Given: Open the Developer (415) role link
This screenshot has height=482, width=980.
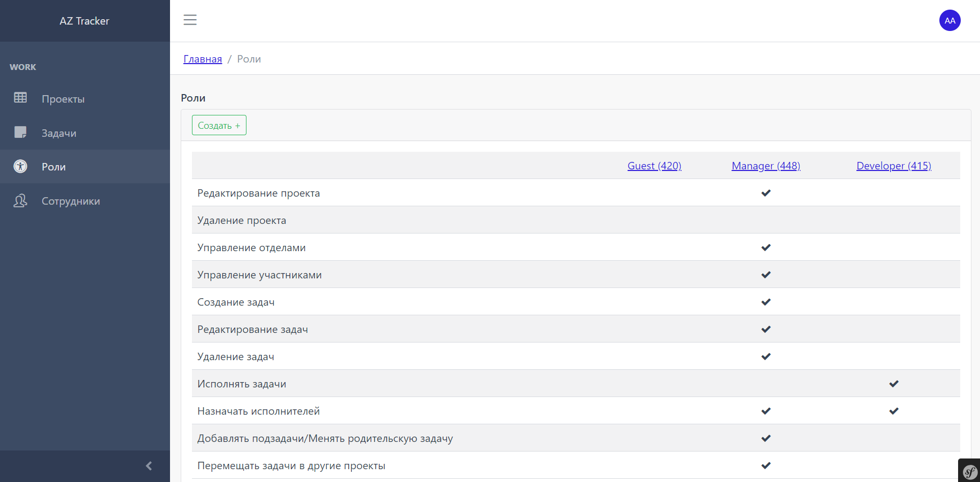Looking at the screenshot, I should coord(893,166).
